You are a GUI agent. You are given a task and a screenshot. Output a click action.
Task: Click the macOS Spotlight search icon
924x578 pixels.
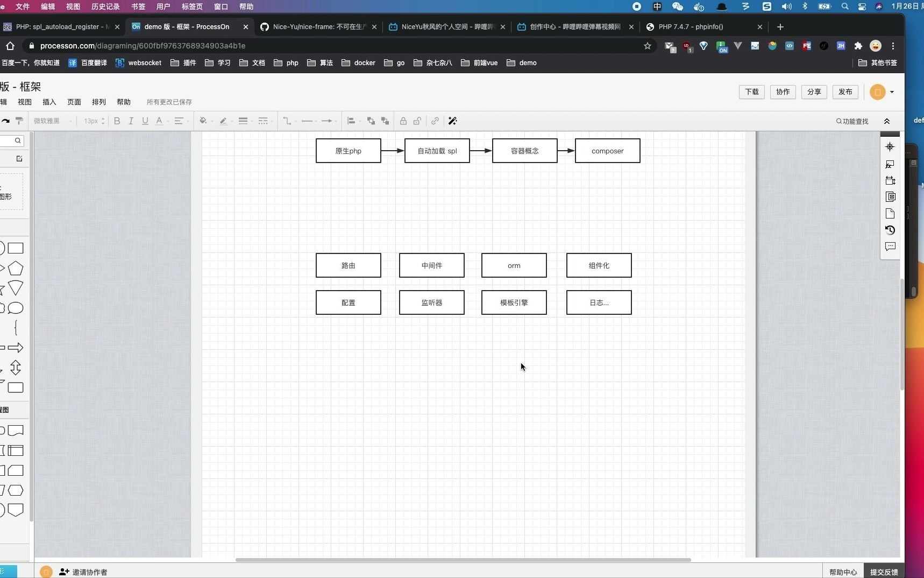[x=845, y=6]
